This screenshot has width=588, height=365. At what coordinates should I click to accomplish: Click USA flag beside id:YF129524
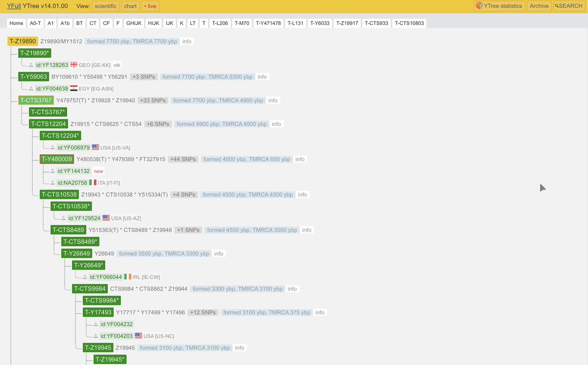(106, 218)
